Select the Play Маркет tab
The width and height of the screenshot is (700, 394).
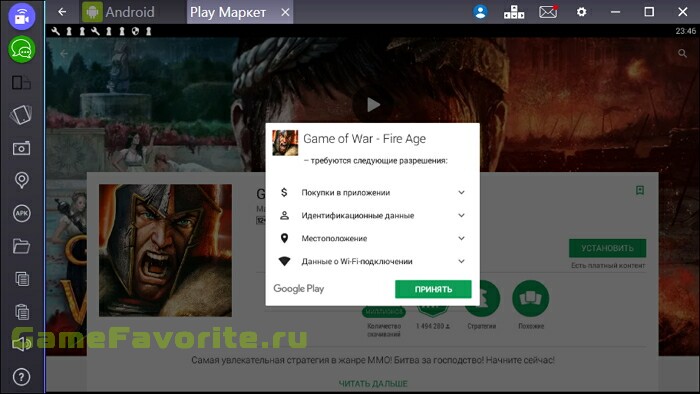228,12
